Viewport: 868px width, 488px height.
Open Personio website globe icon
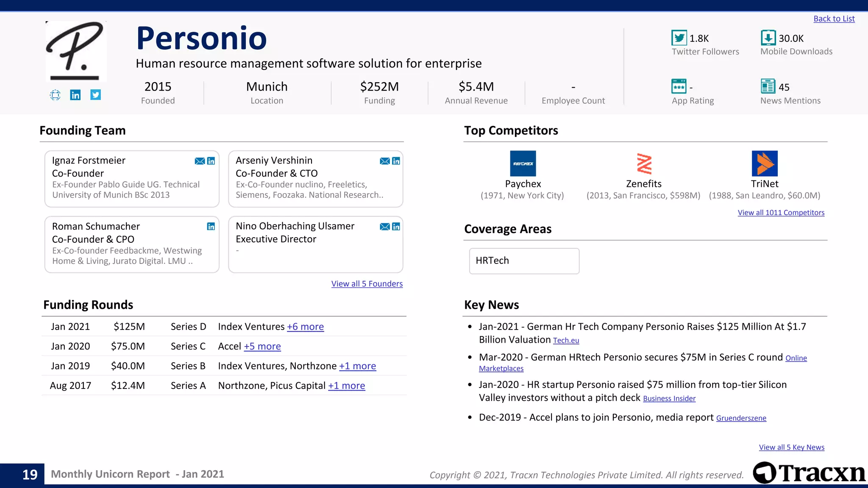click(55, 95)
